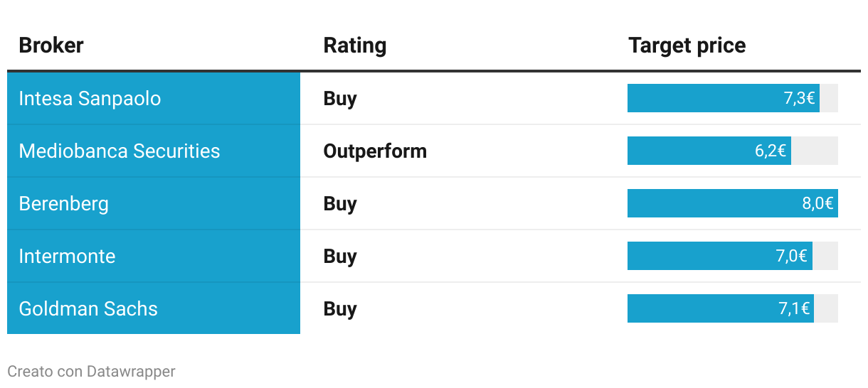Screen dimensions: 868x388
Task: Click the Buy rating for Berenberg
Action: (340, 203)
